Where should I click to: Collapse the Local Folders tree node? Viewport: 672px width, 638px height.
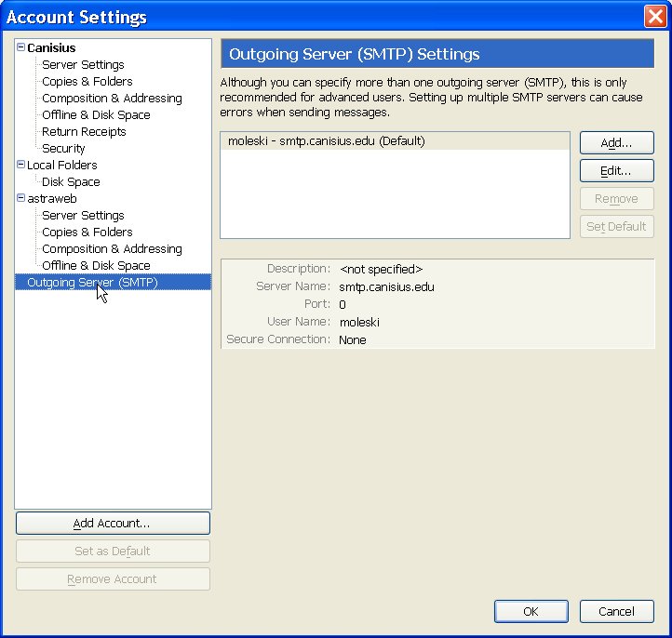pos(20,165)
